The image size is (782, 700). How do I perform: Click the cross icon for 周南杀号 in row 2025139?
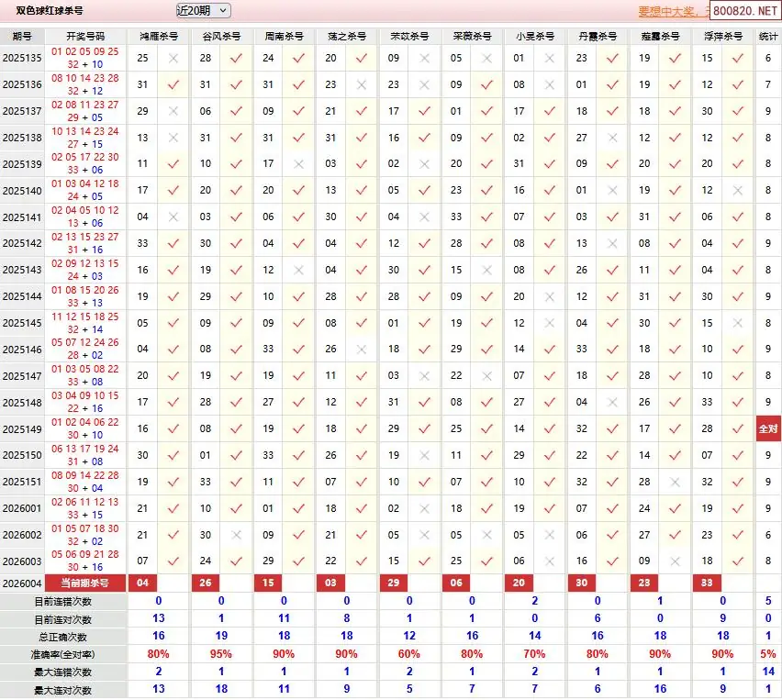tap(298, 164)
